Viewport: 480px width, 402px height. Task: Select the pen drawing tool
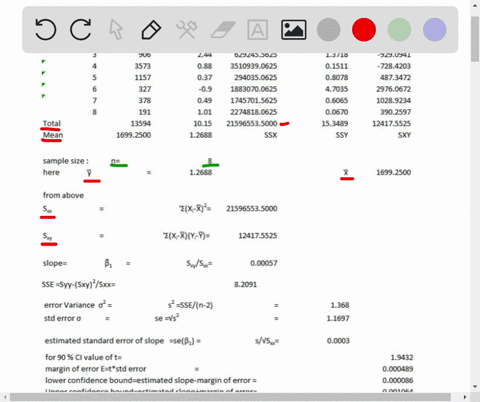[x=151, y=30]
